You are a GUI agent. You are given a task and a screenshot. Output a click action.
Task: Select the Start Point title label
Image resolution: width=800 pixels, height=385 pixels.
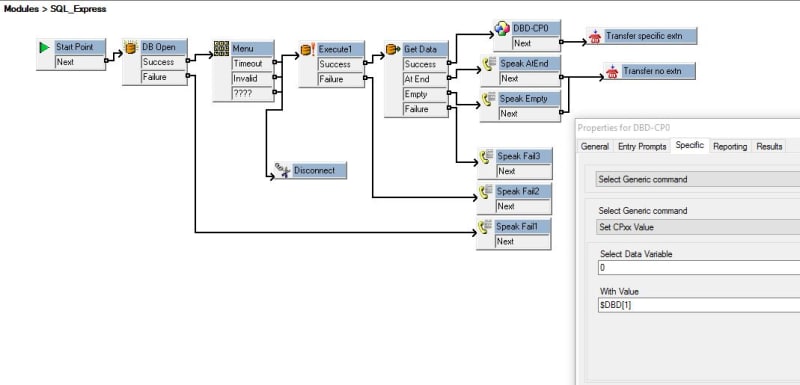pyautogui.click(x=79, y=47)
